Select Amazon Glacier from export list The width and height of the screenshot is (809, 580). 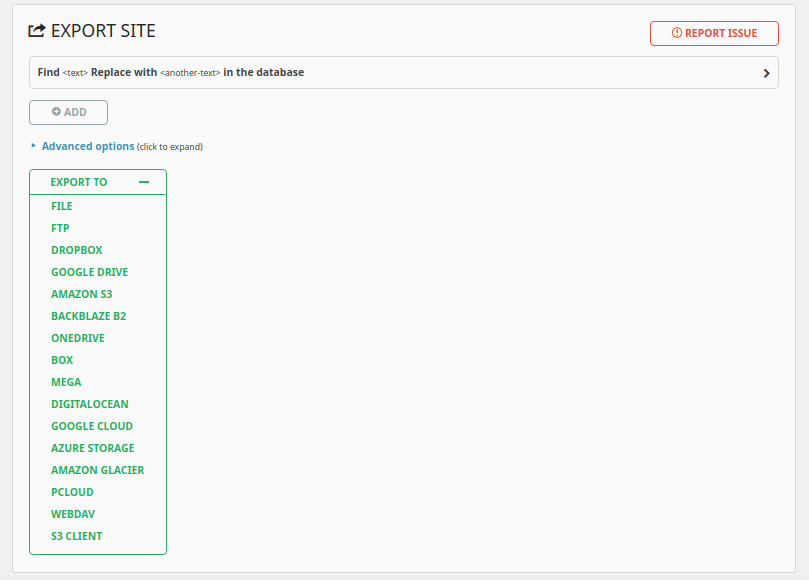(x=98, y=470)
